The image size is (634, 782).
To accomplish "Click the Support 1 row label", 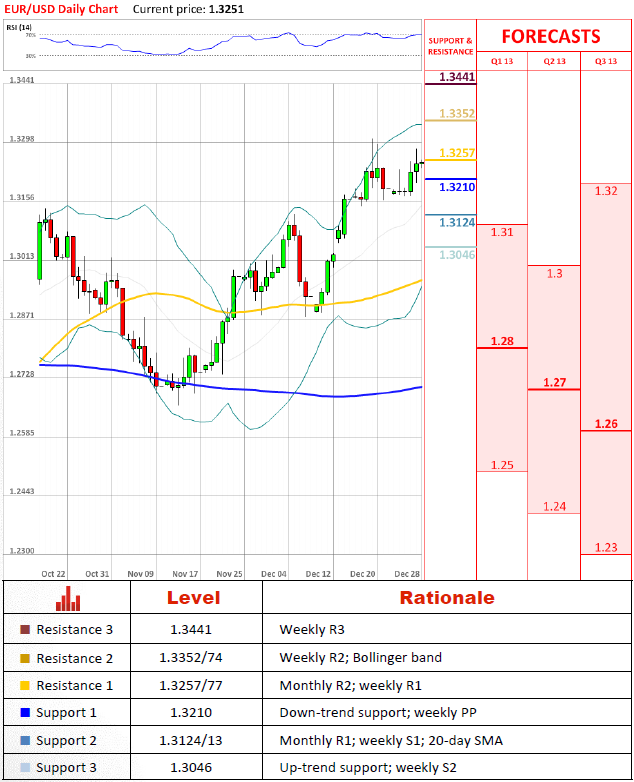I will click(66, 713).
